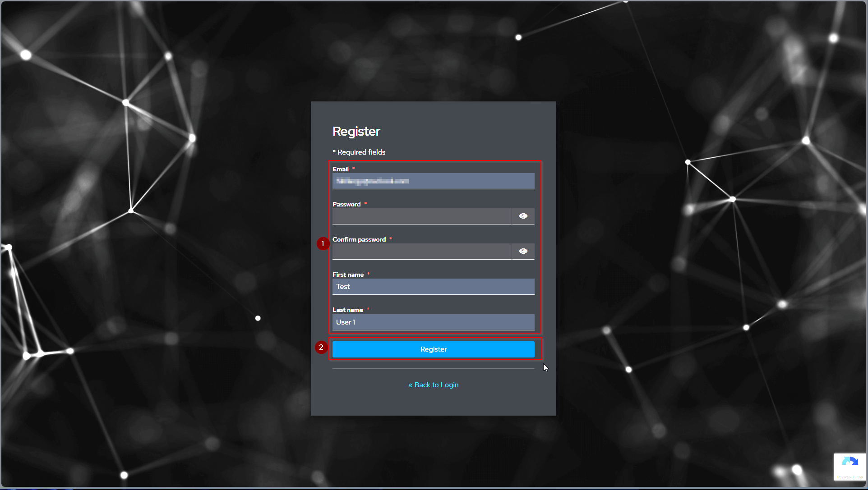The height and width of the screenshot is (490, 868).
Task: Click the First name label text
Action: pos(348,275)
